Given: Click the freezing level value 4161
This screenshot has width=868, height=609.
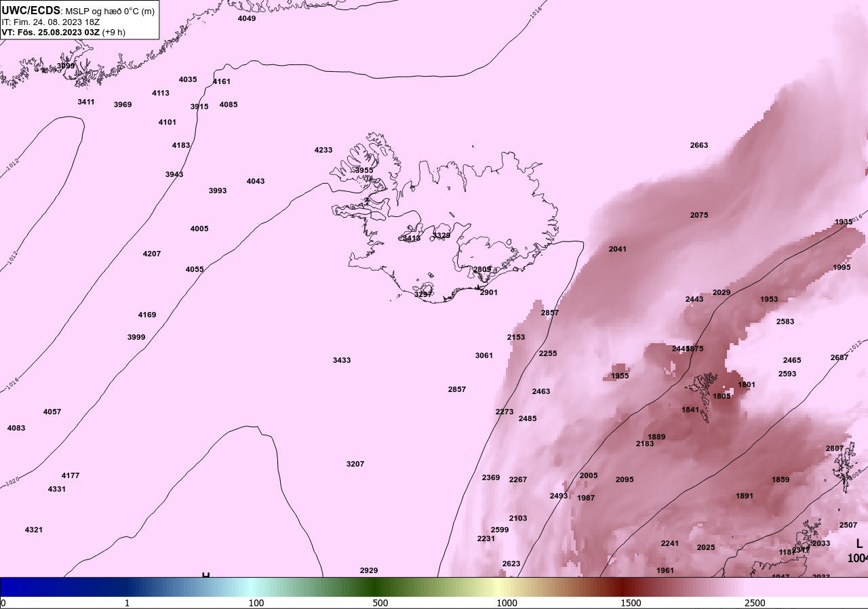Looking at the screenshot, I should coord(222,81).
